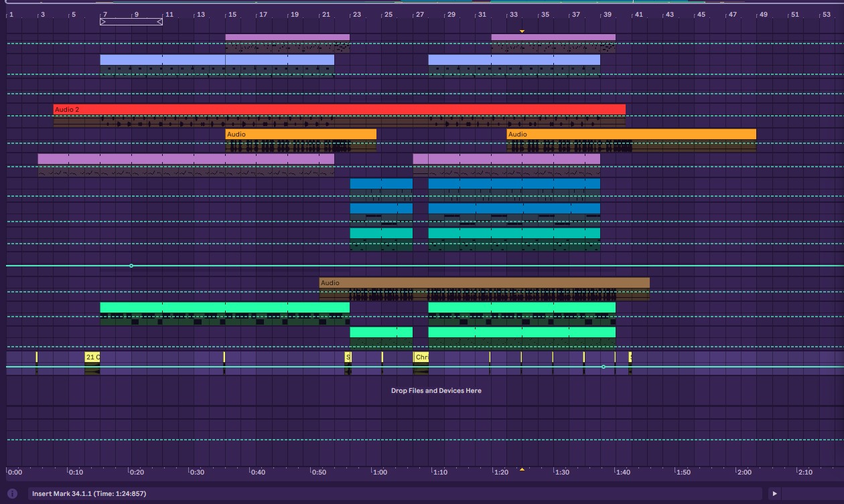Click the automation breakpoint near bar 39 on bottom track
Viewport: 844px width, 504px height.
[x=604, y=367]
